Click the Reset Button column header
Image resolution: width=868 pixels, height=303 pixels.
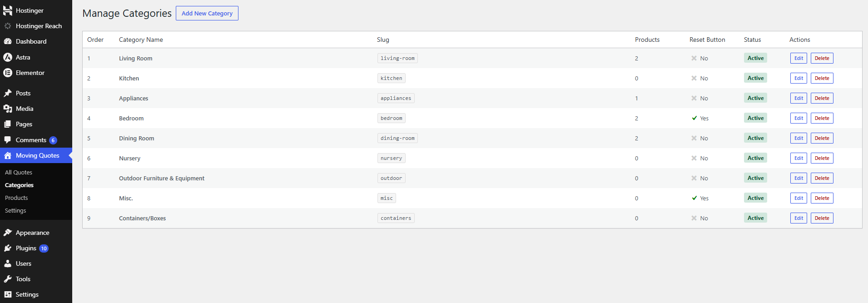(x=707, y=40)
